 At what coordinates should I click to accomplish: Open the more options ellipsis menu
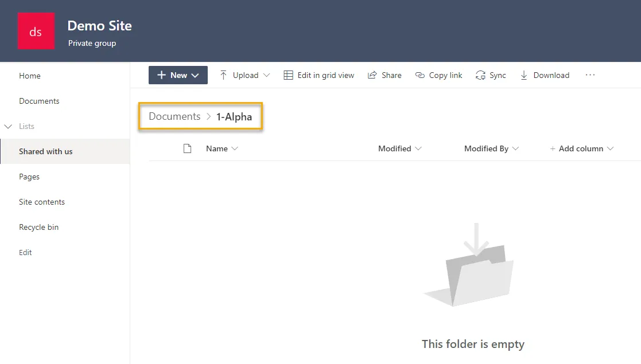(590, 75)
